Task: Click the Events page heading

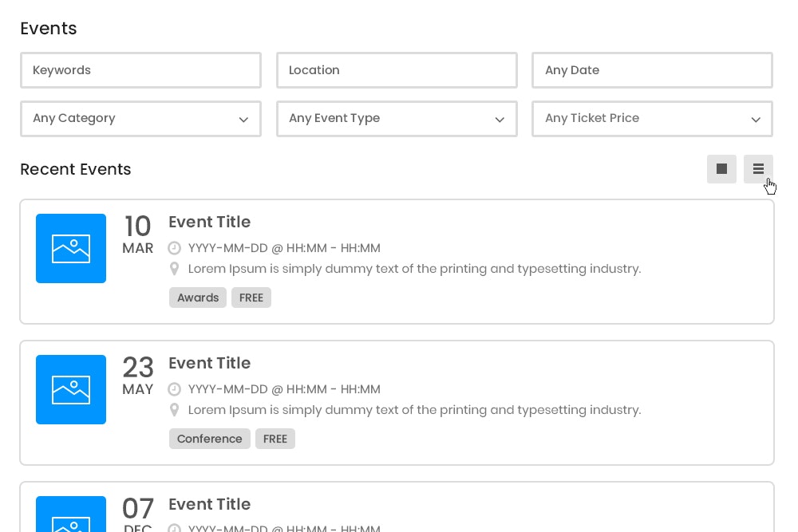Action: (48, 29)
